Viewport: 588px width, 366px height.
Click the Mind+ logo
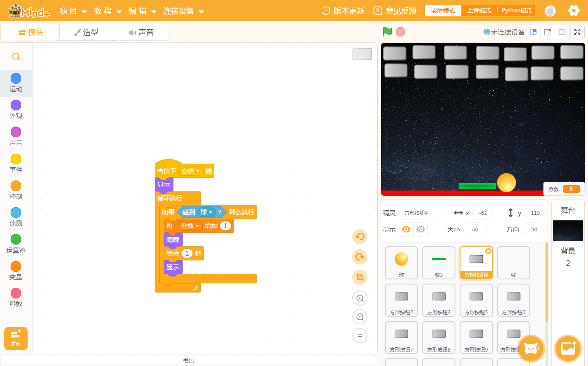point(29,11)
